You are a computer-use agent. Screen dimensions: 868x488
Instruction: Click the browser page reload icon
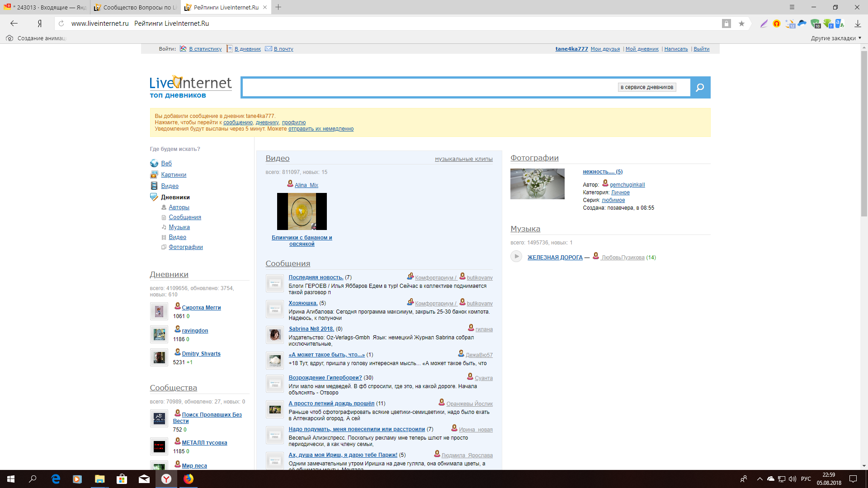tap(61, 23)
